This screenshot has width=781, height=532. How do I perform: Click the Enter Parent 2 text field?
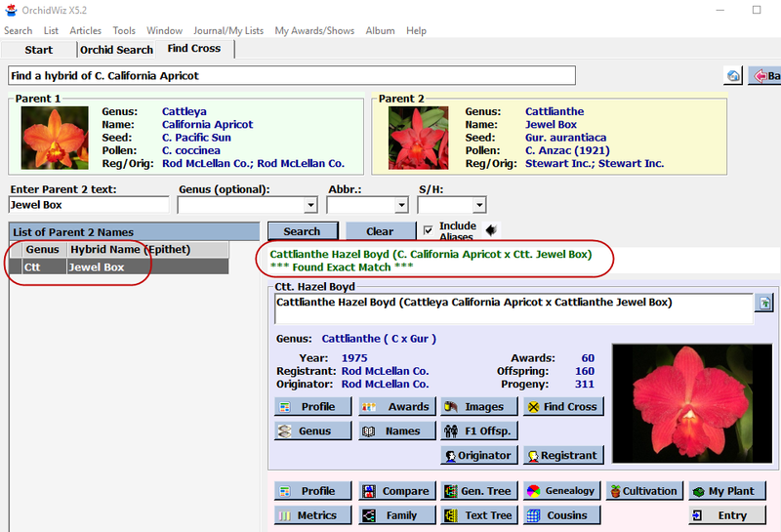[x=89, y=205]
